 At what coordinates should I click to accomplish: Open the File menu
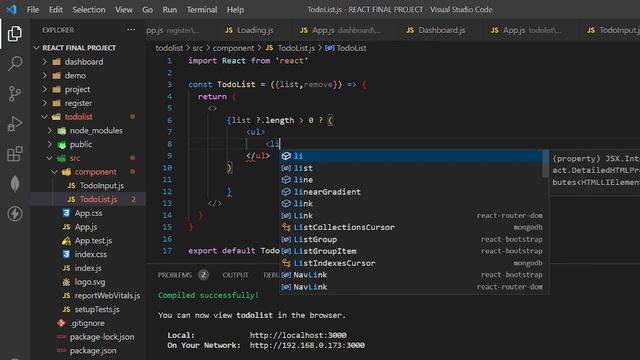click(33, 9)
